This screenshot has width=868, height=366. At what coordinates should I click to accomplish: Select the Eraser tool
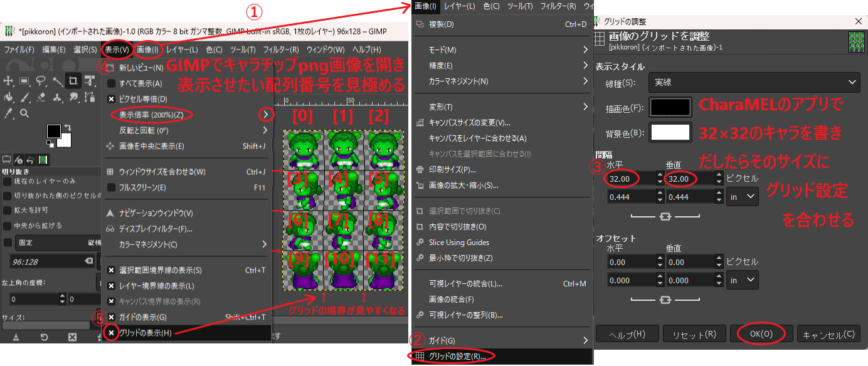coord(41,97)
